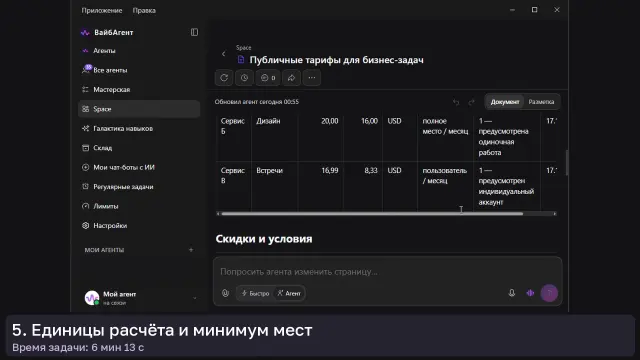Click the scrollbar left arrow

(218, 213)
